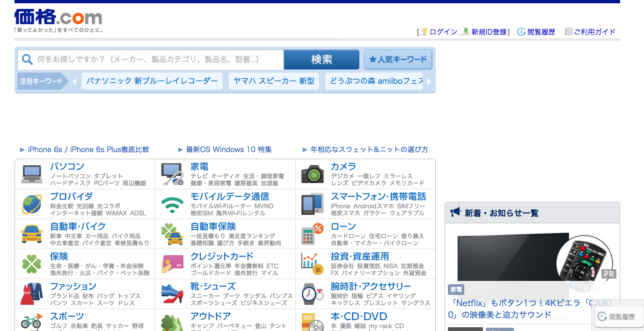The width and height of the screenshot is (644, 331).
Task: Click the megaphone icon in 新着・お知らせ一覧
Action: click(x=455, y=212)
